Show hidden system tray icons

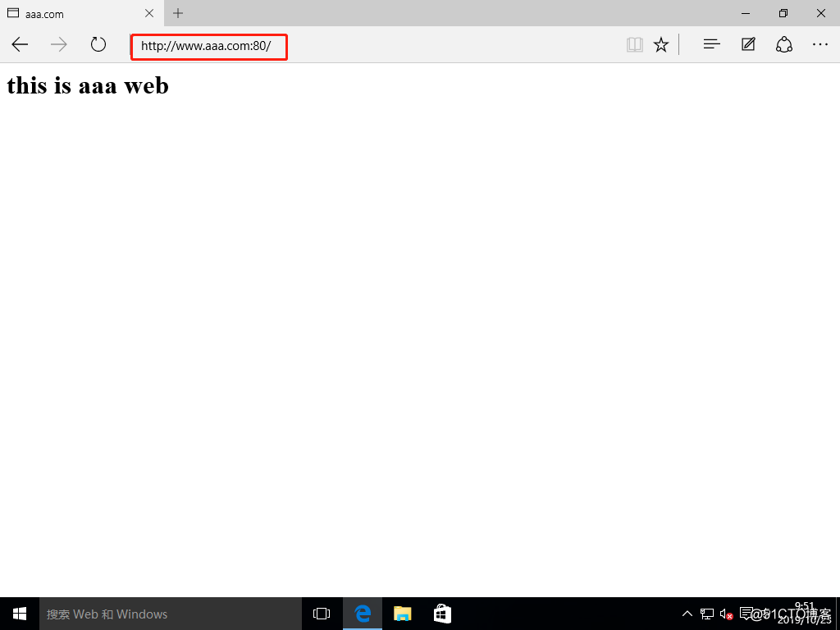pyautogui.click(x=687, y=614)
